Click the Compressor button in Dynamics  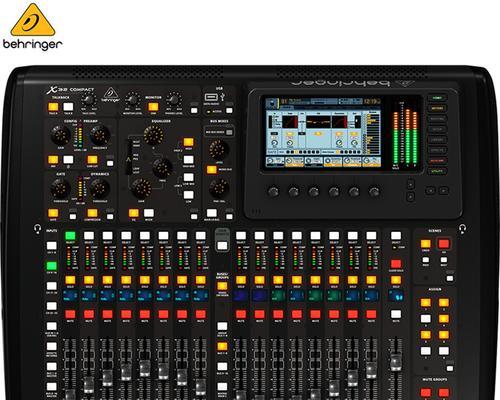[x=92, y=213]
